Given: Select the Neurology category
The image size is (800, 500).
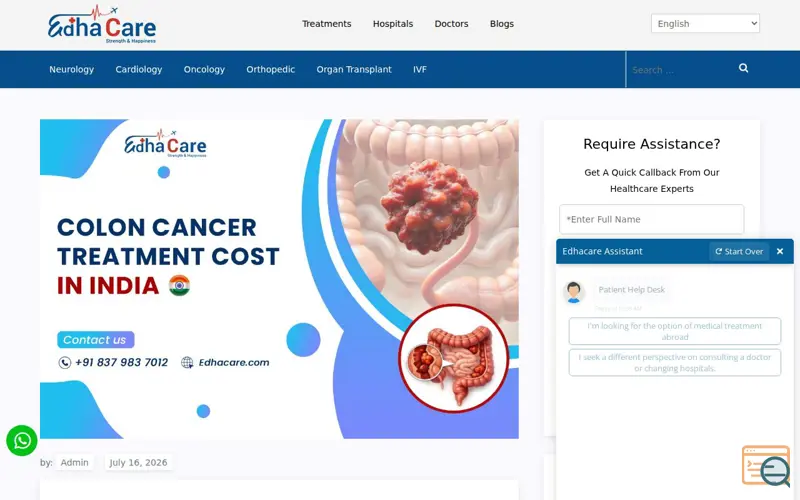Looking at the screenshot, I should [x=71, y=69].
